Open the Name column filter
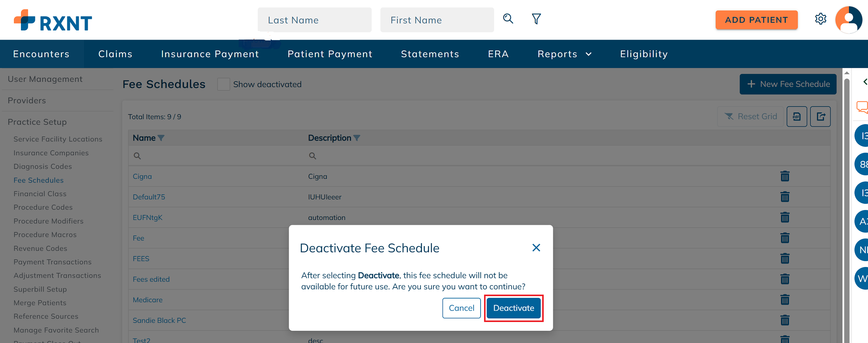This screenshot has width=868, height=343. (161, 138)
